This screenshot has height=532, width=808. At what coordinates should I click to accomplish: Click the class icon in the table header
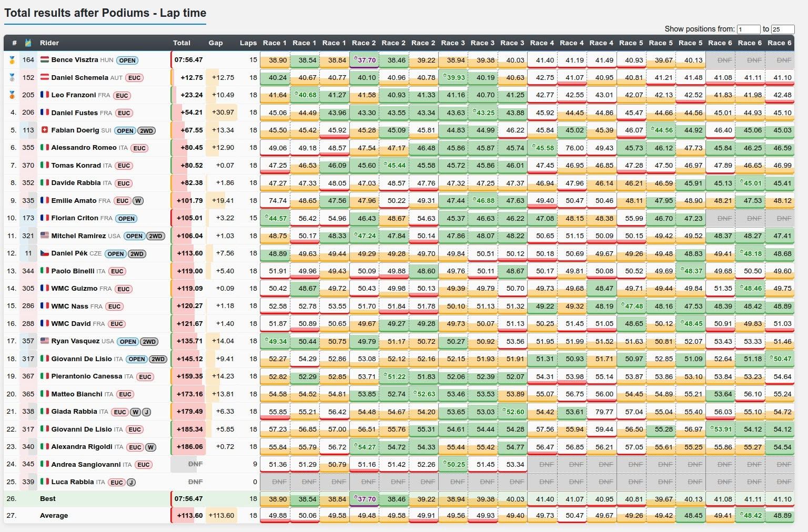point(28,43)
